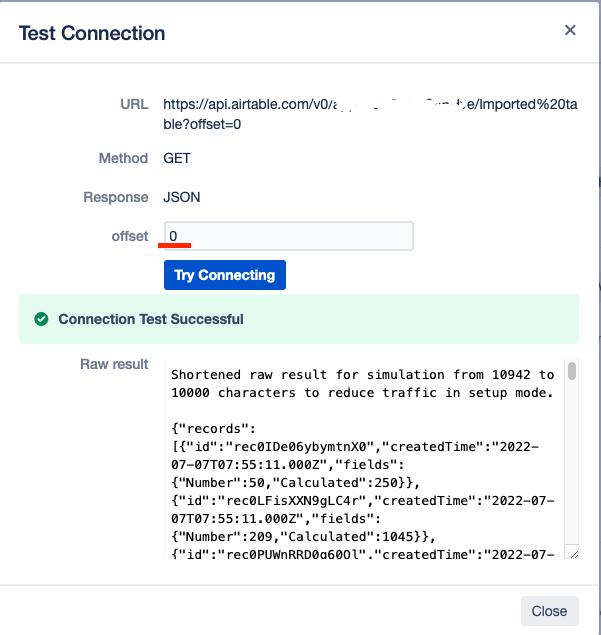Grab the raw result textarea resize handle
This screenshot has width=601, height=635.
[571, 553]
